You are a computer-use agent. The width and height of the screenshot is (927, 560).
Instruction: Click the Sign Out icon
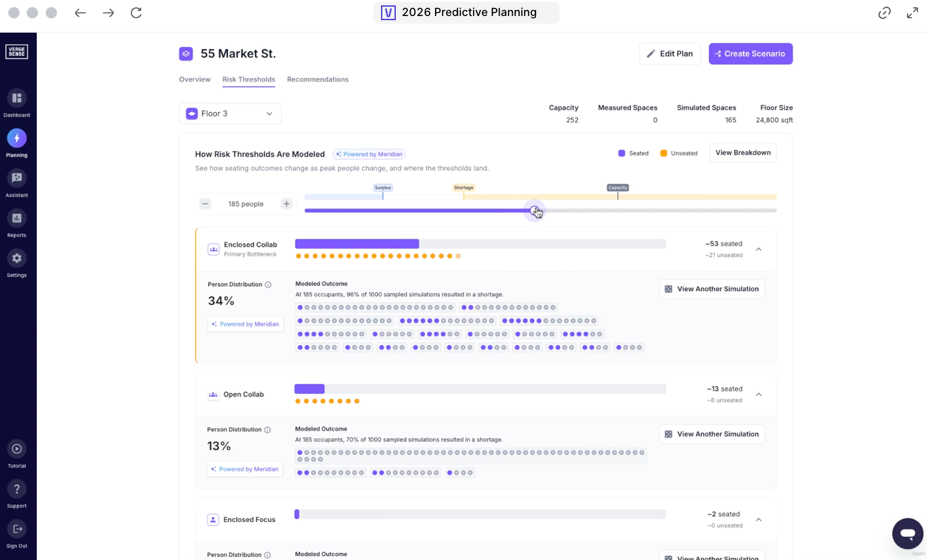[x=17, y=529]
